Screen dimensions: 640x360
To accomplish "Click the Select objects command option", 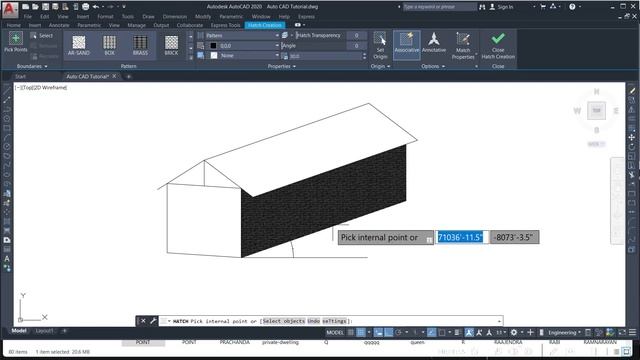I will click(283, 321).
